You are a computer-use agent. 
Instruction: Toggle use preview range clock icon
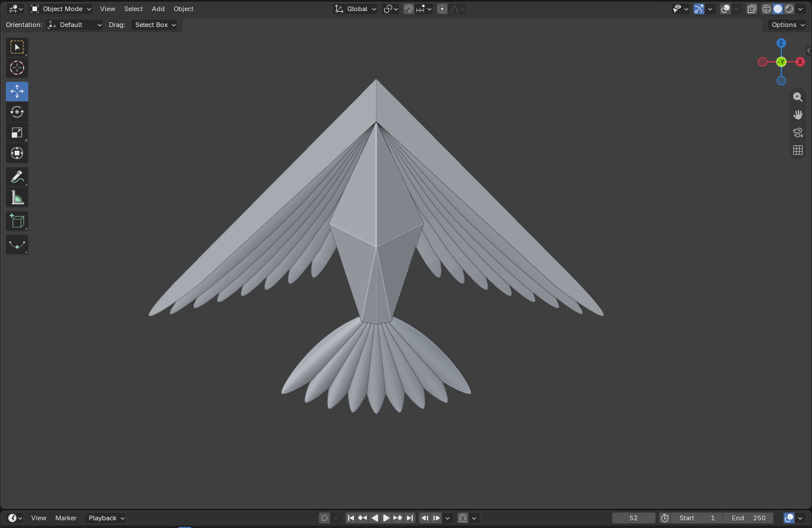click(665, 518)
